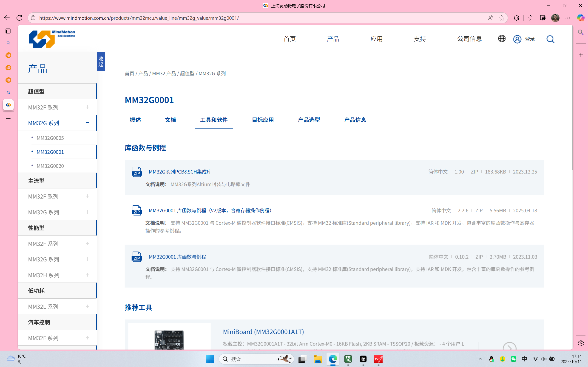The height and width of the screenshot is (367, 588).
Task: Expand MM32L 系列 under 低功耗
Action: pos(87,306)
